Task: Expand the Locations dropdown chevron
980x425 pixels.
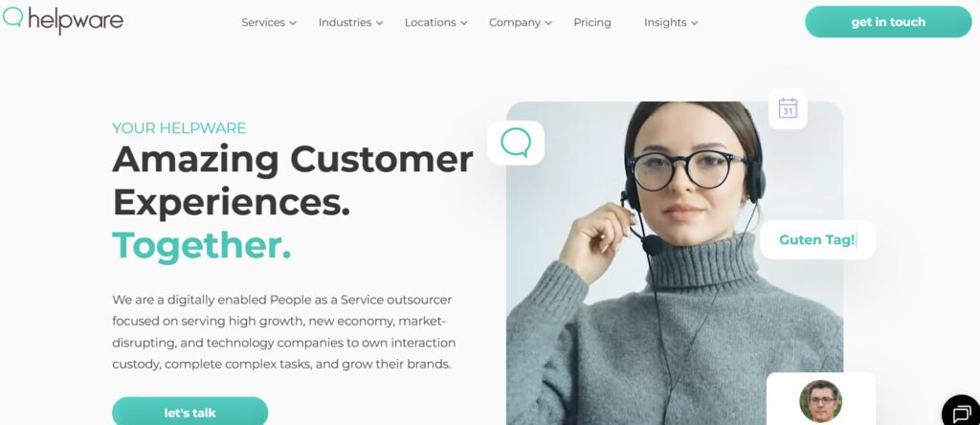Action: tap(464, 23)
